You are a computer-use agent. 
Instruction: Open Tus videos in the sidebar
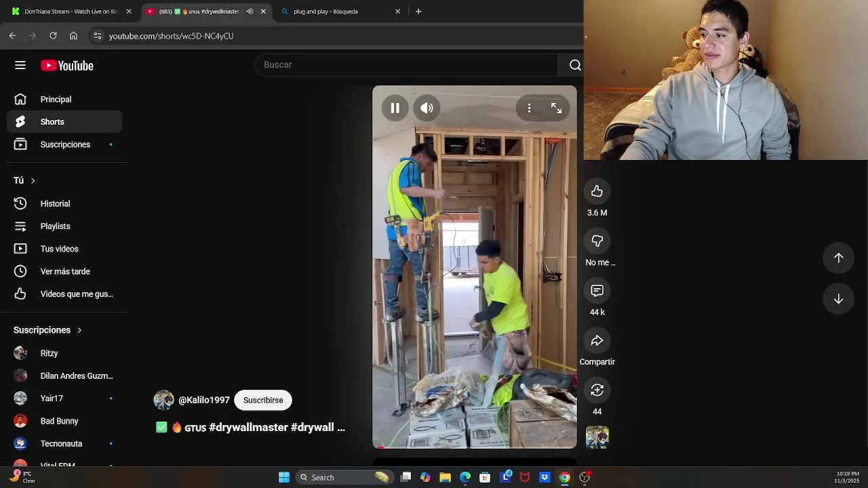point(64,249)
